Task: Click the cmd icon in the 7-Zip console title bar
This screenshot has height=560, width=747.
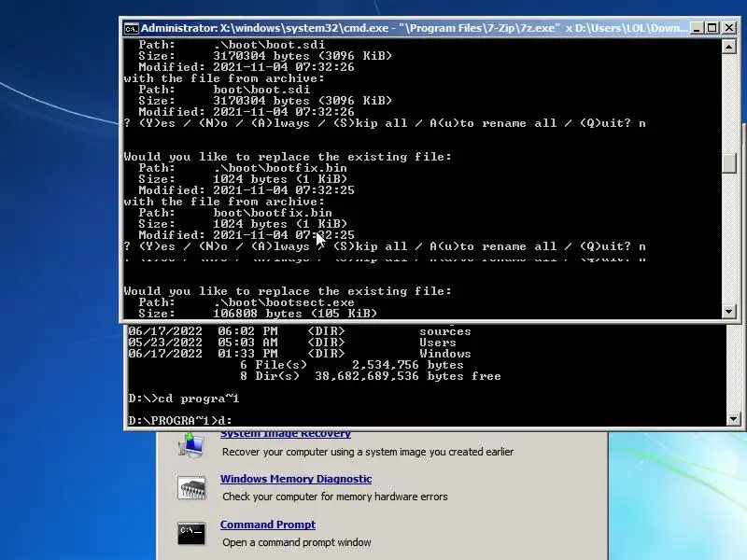Action: [131, 29]
